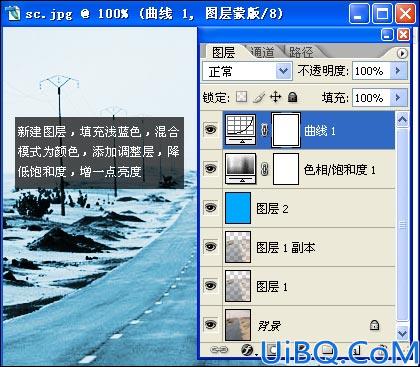Click the 不透明度 100% value field

[x=371, y=71]
